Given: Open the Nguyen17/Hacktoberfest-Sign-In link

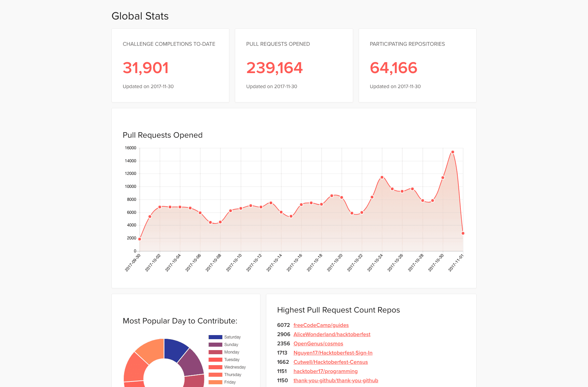Looking at the screenshot, I should [333, 353].
